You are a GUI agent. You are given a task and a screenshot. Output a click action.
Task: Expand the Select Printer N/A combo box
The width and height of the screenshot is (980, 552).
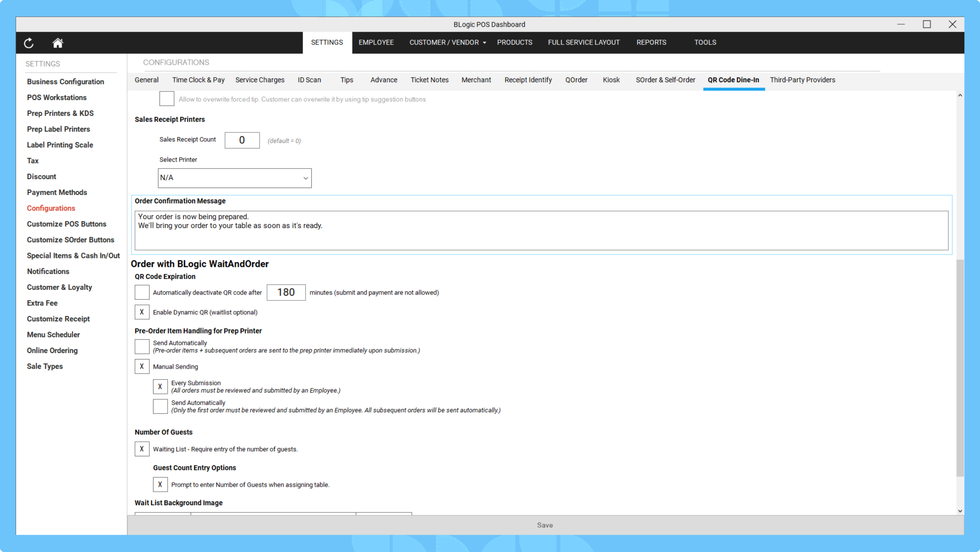(x=235, y=178)
